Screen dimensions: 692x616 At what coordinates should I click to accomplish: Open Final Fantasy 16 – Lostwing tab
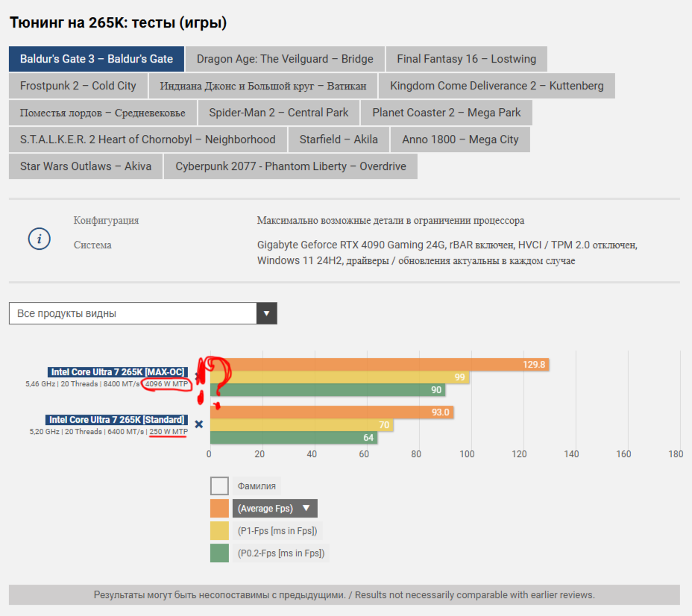pos(467,59)
